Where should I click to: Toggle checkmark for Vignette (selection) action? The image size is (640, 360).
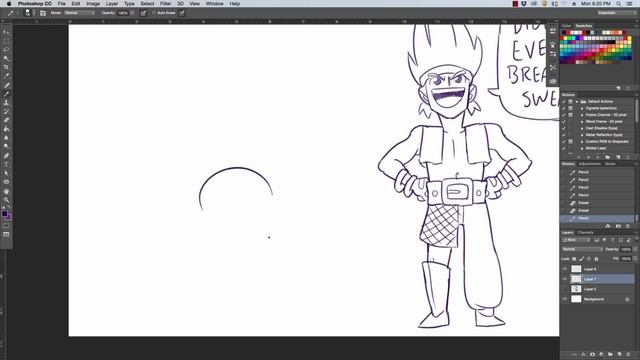coord(564,108)
